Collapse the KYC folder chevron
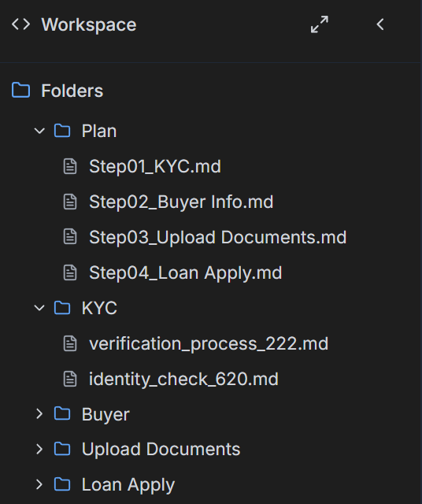Image resolution: width=422 pixels, height=504 pixels. pos(39,308)
